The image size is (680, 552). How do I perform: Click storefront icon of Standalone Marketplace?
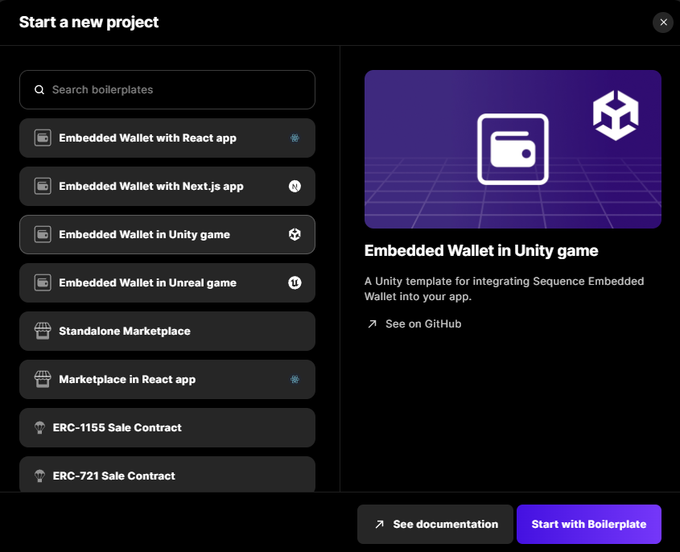pyautogui.click(x=42, y=331)
